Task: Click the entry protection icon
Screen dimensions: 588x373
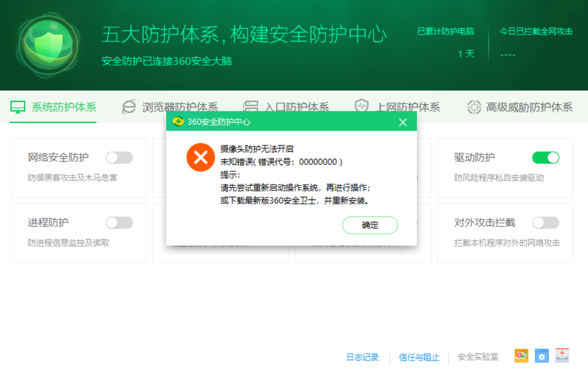Action: 251,106
